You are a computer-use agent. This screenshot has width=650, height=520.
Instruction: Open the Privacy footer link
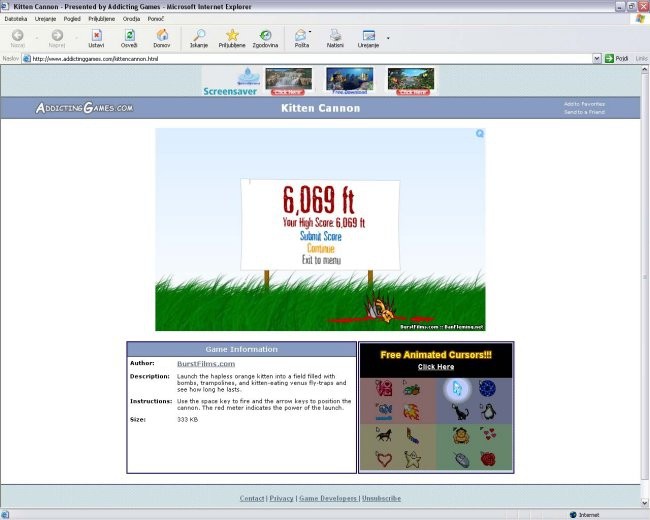click(281, 498)
